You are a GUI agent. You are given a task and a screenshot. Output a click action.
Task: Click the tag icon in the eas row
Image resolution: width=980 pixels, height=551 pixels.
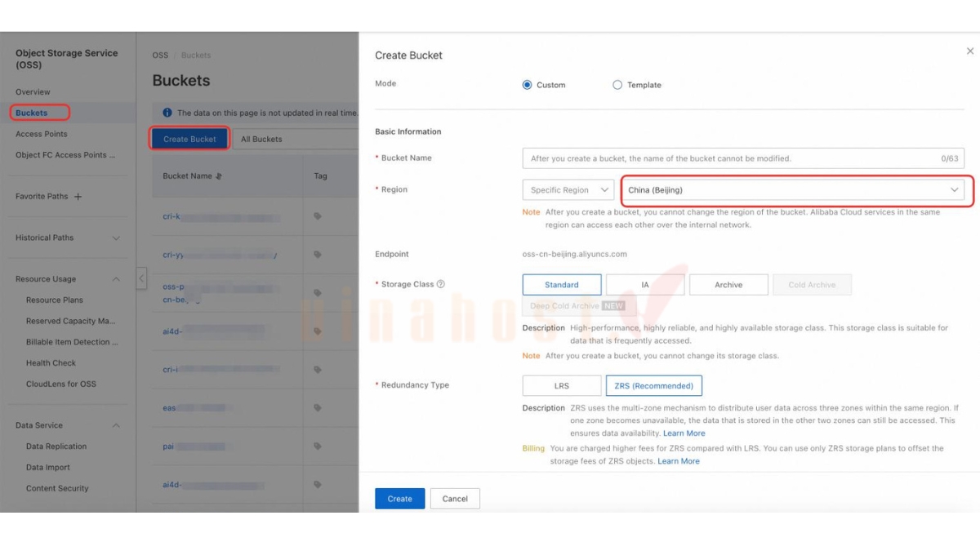(318, 408)
